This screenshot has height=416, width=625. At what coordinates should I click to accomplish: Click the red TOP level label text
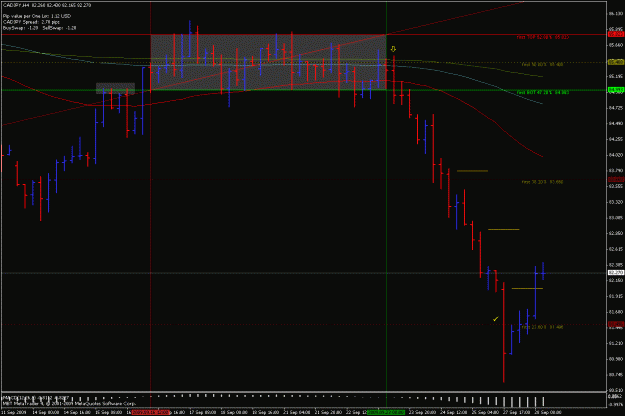click(542, 37)
